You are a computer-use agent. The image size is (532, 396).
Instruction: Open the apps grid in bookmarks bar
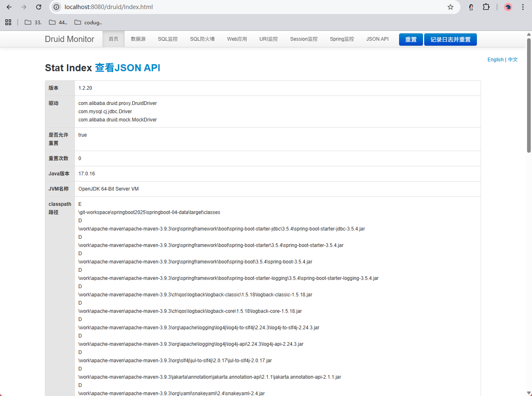8,22
